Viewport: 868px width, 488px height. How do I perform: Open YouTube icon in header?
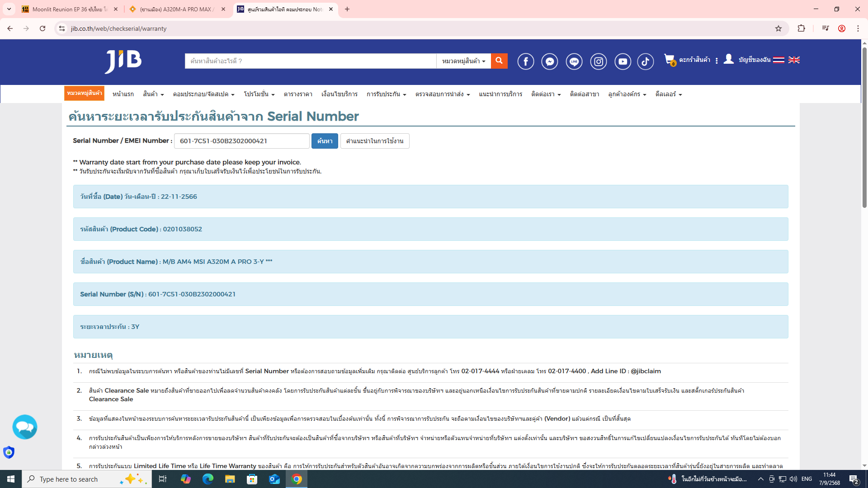pyautogui.click(x=623, y=61)
